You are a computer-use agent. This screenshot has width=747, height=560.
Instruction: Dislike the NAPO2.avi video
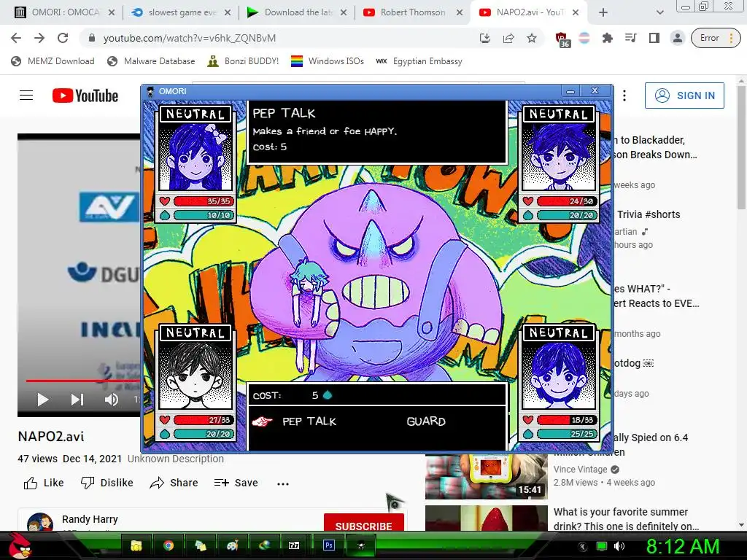click(107, 483)
